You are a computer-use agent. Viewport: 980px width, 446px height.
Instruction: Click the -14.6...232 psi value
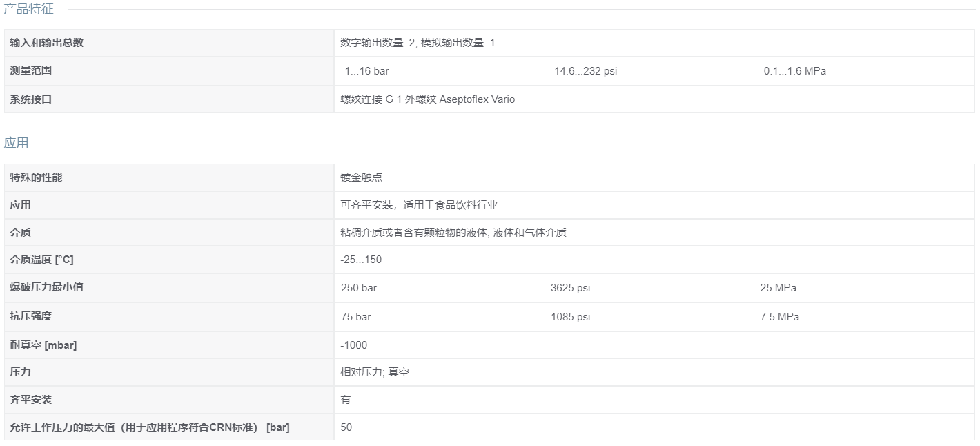[x=583, y=71]
